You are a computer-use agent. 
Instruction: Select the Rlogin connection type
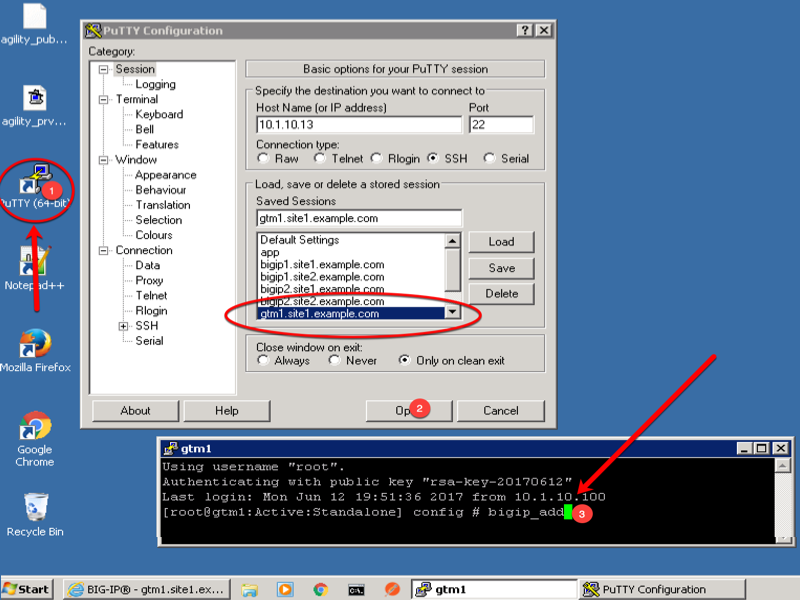point(377,158)
